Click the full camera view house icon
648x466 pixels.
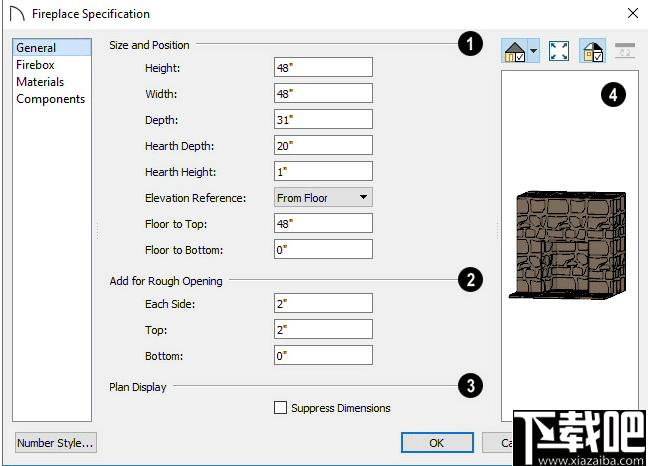pos(515,51)
